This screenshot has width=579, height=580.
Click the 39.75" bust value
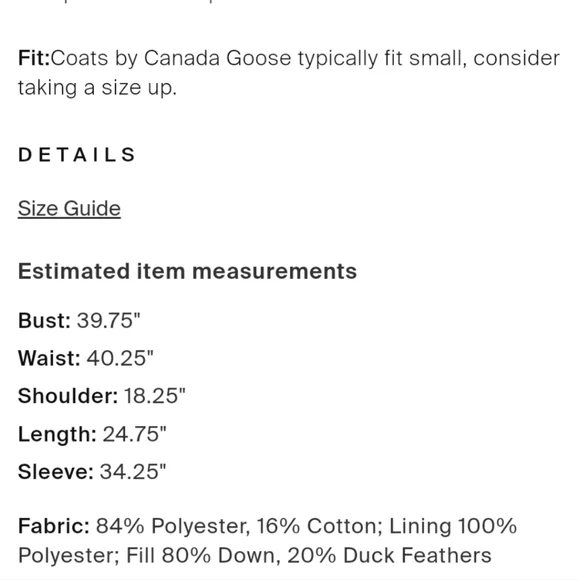pos(109,320)
